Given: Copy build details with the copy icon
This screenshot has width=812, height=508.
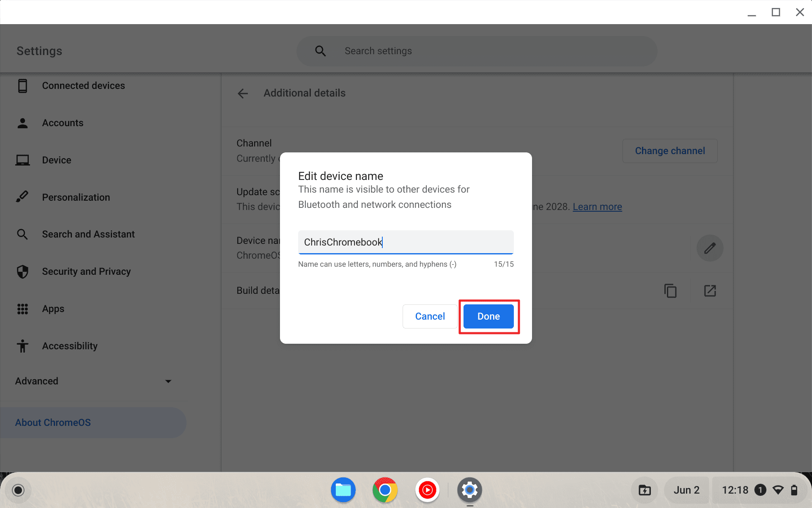Looking at the screenshot, I should [x=670, y=291].
